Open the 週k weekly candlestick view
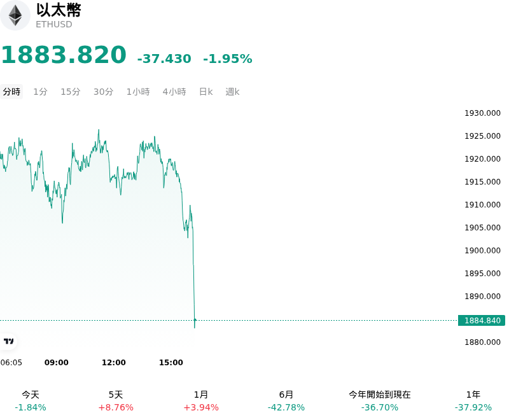Viewport: 509px width, 420px height. (x=232, y=92)
